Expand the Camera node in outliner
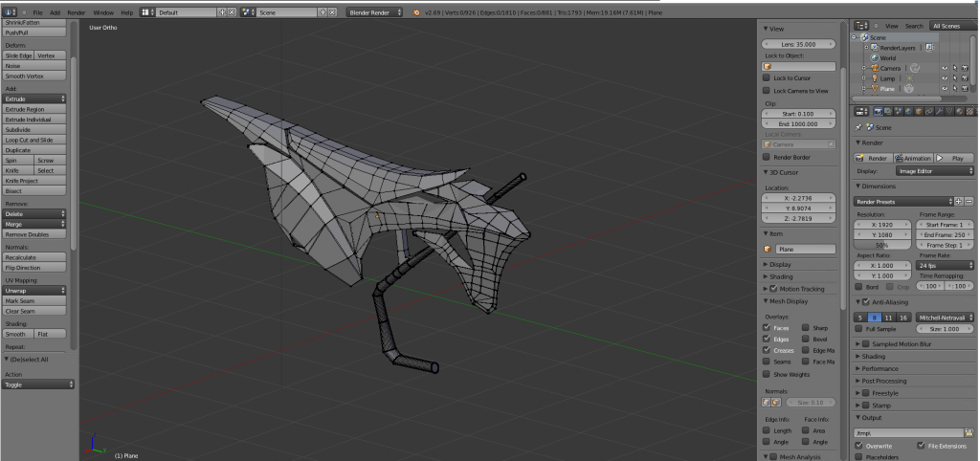 864,68
